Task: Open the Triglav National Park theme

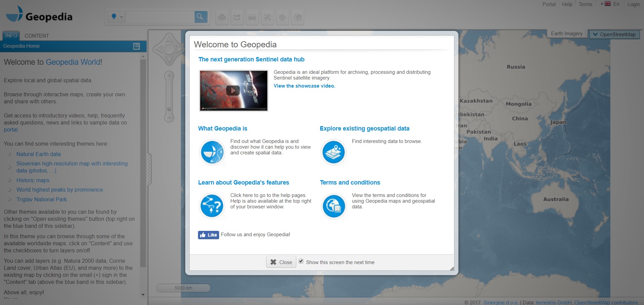Action: point(42,199)
